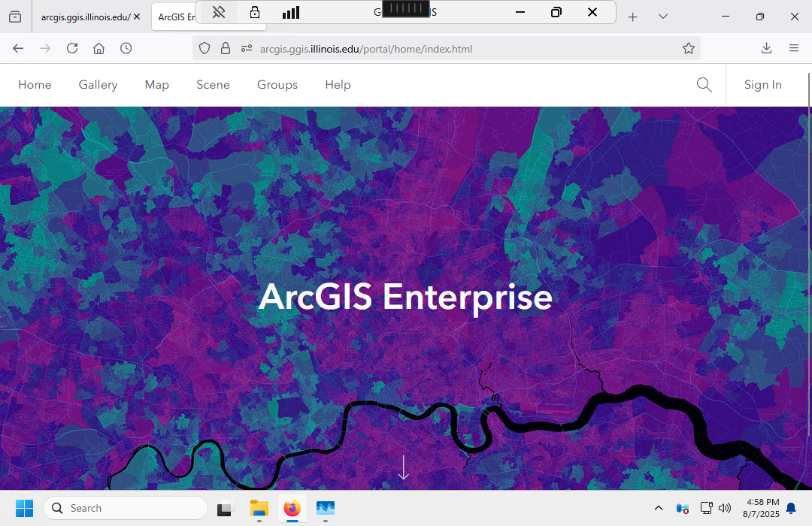This screenshot has width=812, height=526.
Task: Toggle the pin icon on the remote session bar
Action: click(219, 12)
